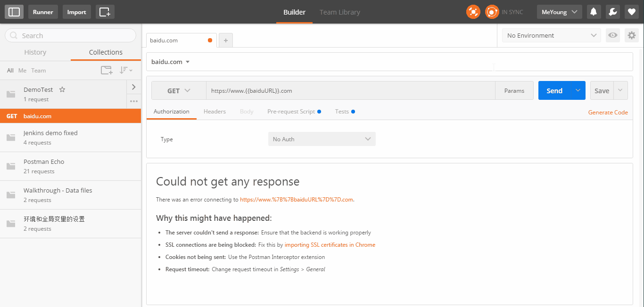Star the DemoTest collection
Image resolution: width=644 pixels, height=307 pixels.
pyautogui.click(x=62, y=89)
